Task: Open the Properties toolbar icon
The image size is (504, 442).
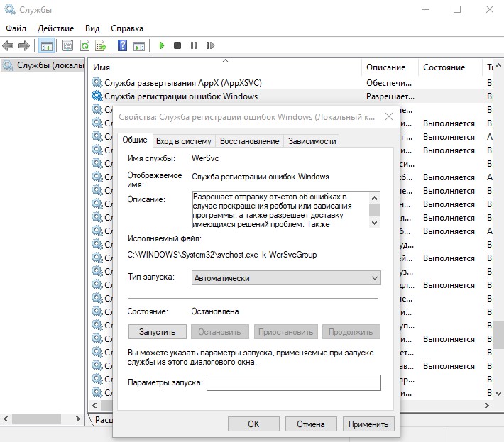Action: tap(67, 45)
